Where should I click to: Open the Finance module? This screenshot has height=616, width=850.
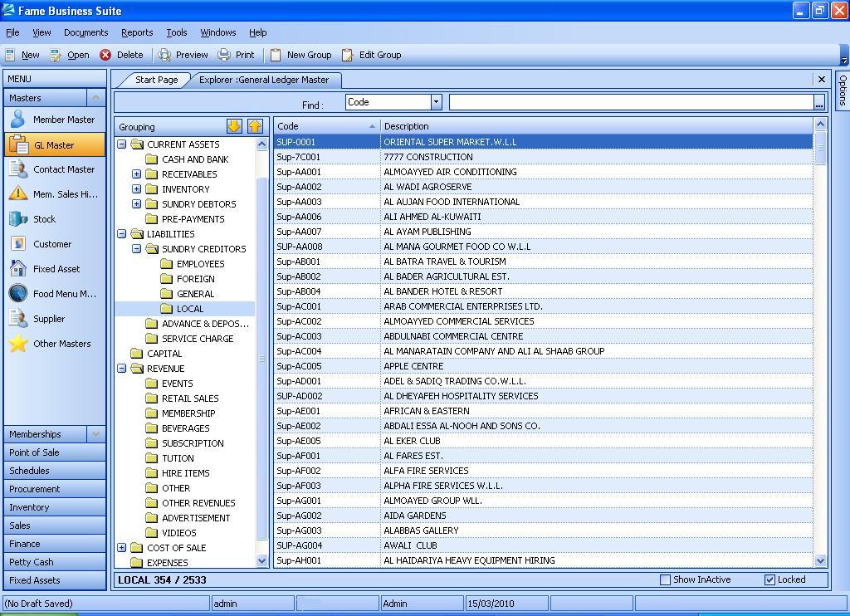pyautogui.click(x=55, y=543)
